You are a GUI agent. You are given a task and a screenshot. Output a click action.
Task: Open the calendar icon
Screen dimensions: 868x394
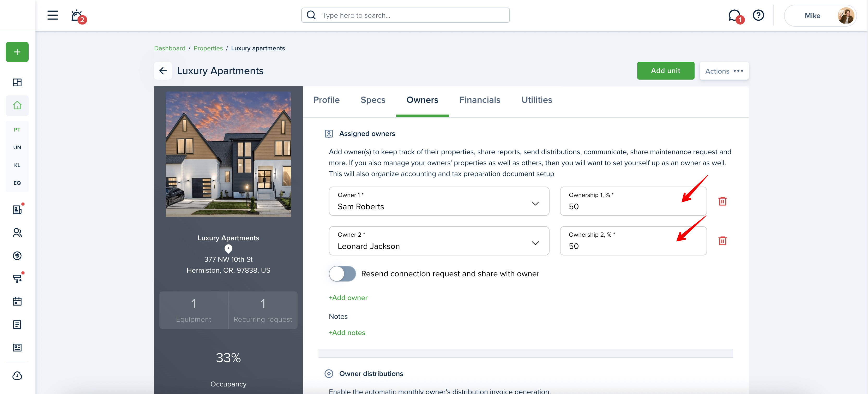coord(17,301)
